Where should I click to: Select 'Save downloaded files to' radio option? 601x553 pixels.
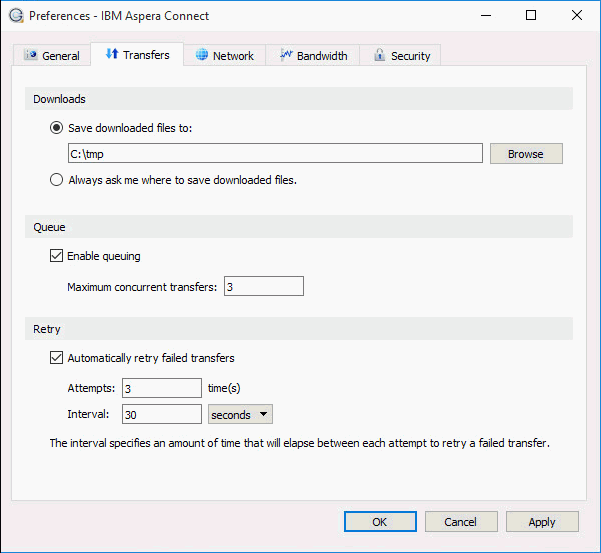[x=56, y=128]
